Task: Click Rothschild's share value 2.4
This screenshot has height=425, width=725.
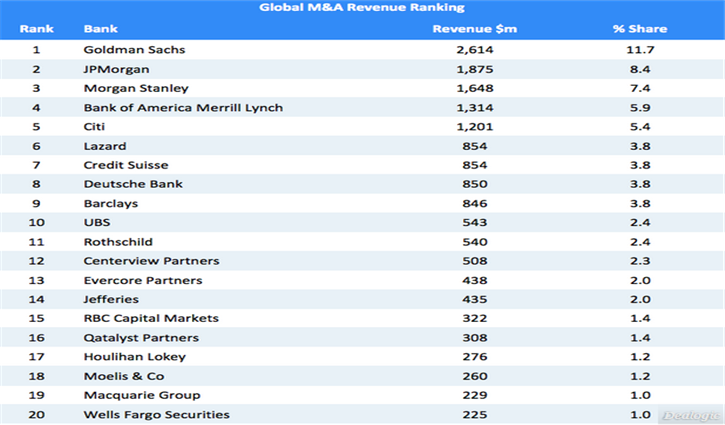Action: point(640,242)
